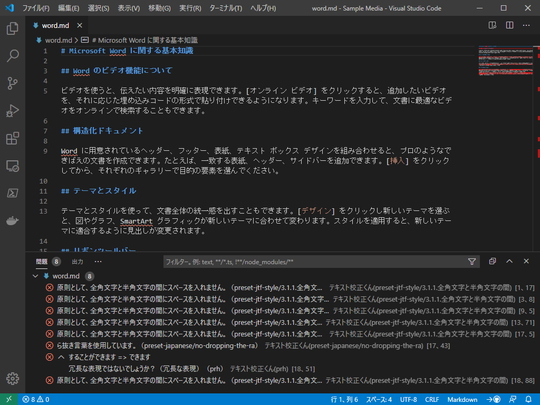Open the 実行(R) menu
Image resolution: width=540 pixels, height=405 pixels.
190,8
